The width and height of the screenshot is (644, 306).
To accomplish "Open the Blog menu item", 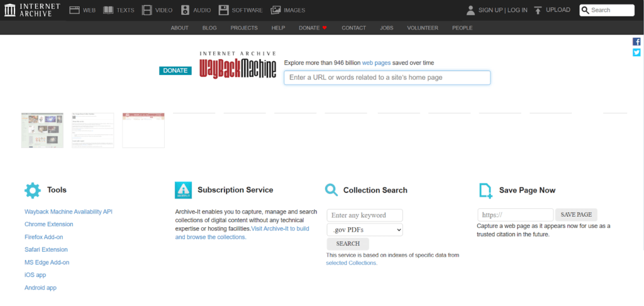I will (209, 28).
